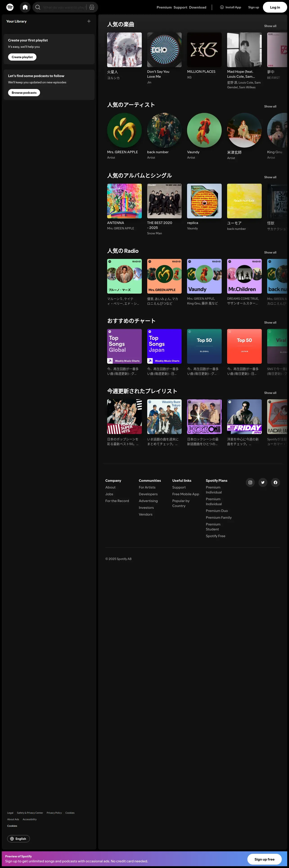Click the Log in button
Viewport: 289px width, 868px height.
pos(275,7)
